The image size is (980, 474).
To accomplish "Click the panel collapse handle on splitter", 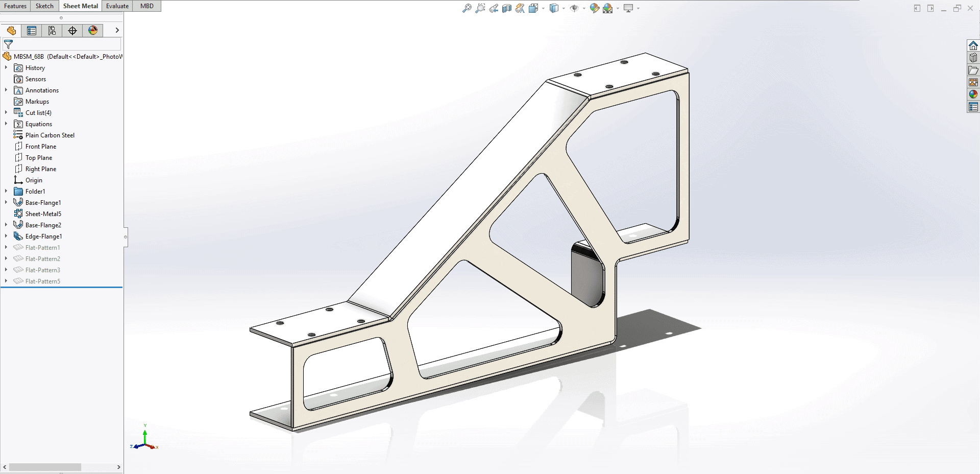I will click(126, 237).
